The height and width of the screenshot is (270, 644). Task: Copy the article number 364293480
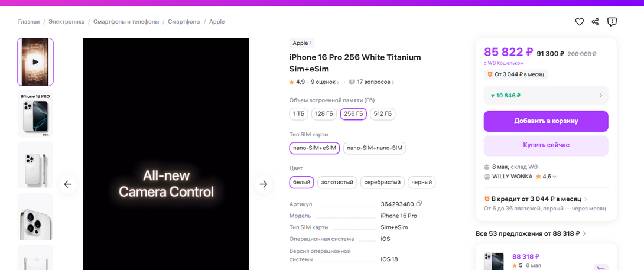click(419, 204)
